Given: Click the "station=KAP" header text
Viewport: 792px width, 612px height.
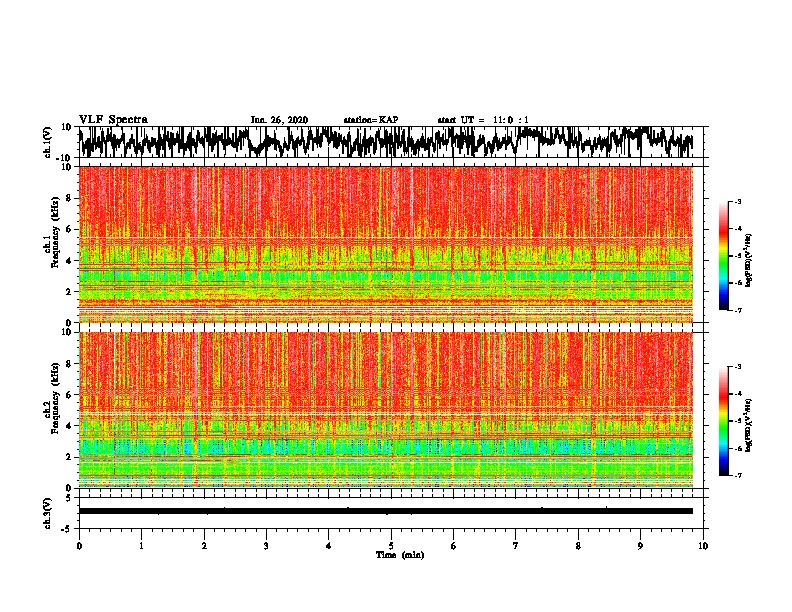Looking at the screenshot, I should (x=371, y=120).
